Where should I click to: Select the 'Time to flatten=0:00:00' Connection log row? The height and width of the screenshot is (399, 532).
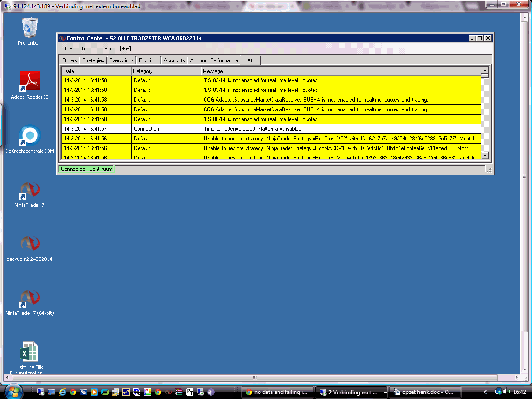pyautogui.click(x=271, y=129)
